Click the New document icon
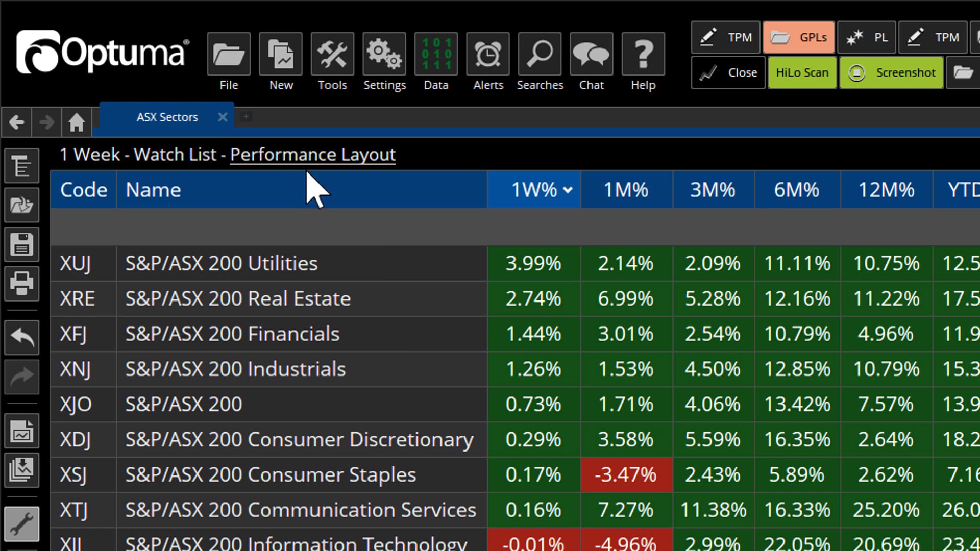The height and width of the screenshot is (551, 980). click(x=281, y=54)
